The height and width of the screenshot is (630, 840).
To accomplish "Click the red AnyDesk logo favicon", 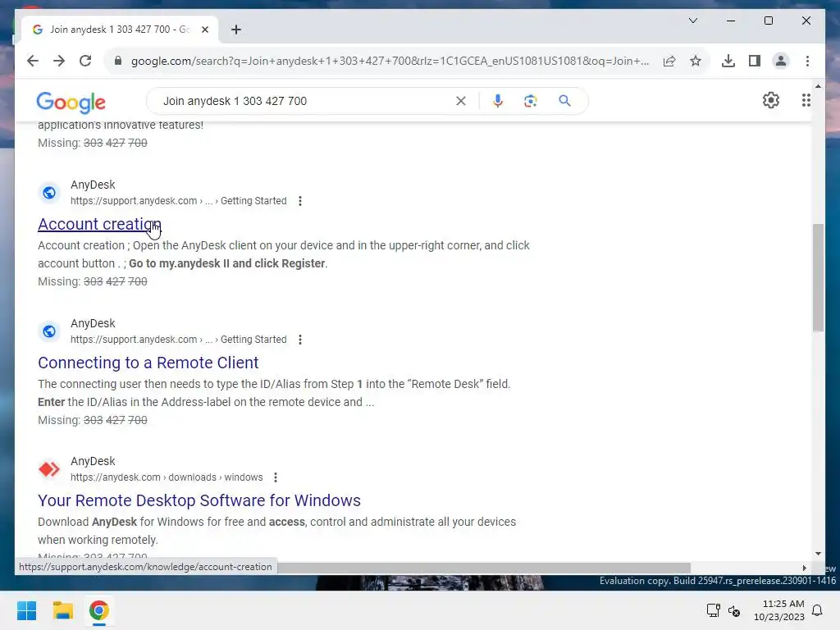I will 49,469.
